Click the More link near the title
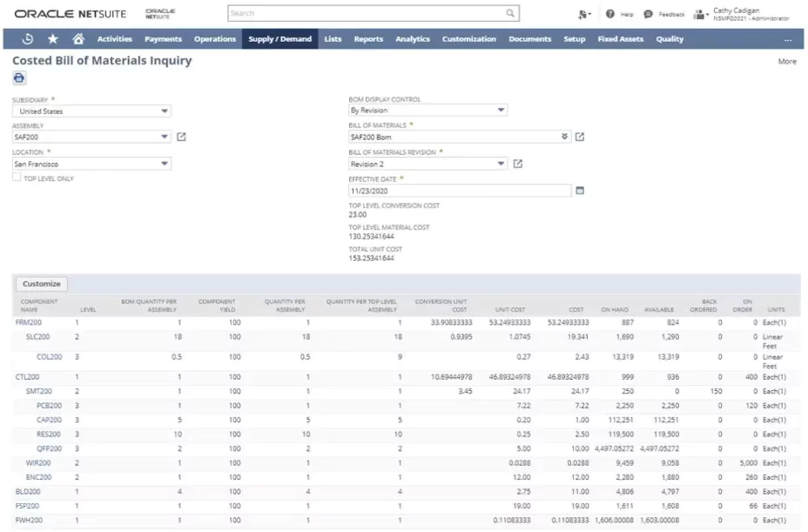The height and width of the screenshot is (532, 808). coord(787,61)
